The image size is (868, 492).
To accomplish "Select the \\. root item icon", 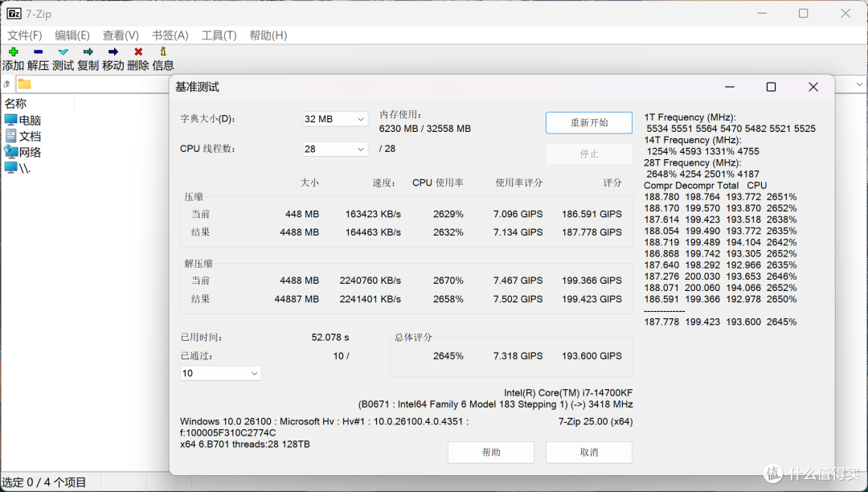I will (11, 168).
